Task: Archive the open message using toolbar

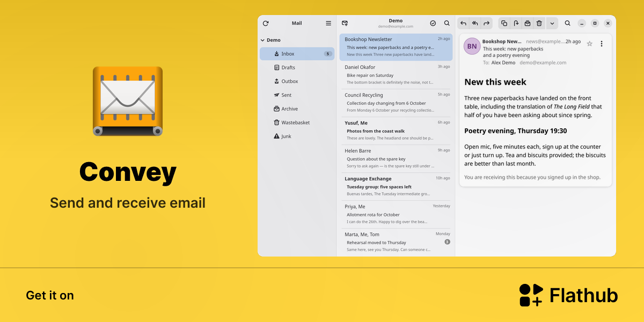Action: (x=528, y=23)
